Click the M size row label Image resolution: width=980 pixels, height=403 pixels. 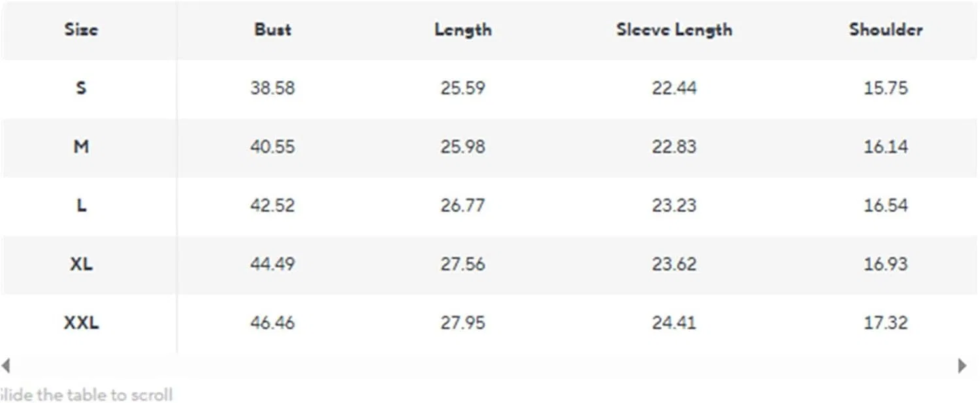point(81,146)
